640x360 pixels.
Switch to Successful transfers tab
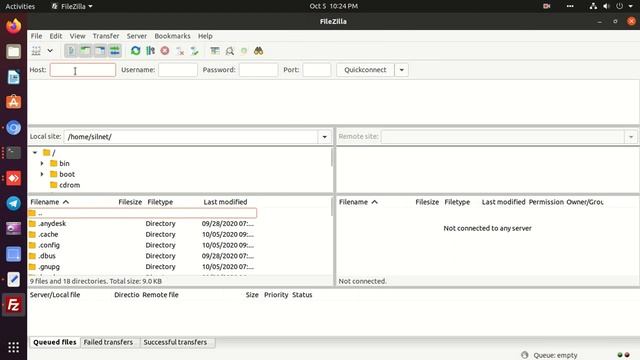click(x=175, y=342)
